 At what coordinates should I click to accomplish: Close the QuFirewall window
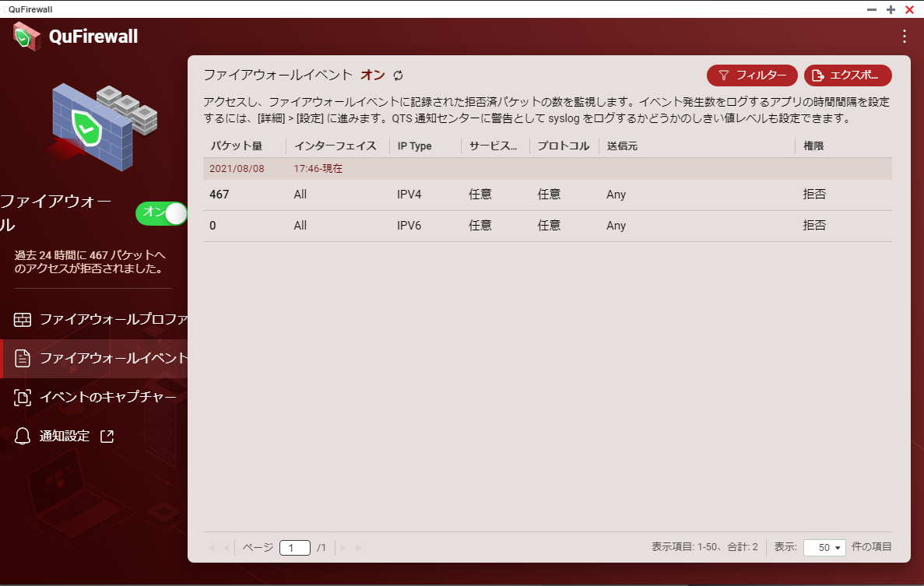pyautogui.click(x=909, y=9)
